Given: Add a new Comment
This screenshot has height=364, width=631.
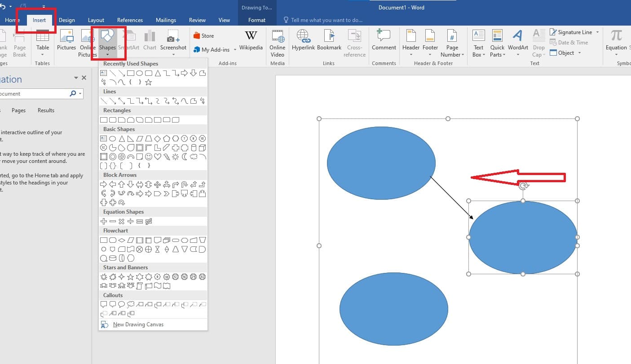Looking at the screenshot, I should point(384,40).
